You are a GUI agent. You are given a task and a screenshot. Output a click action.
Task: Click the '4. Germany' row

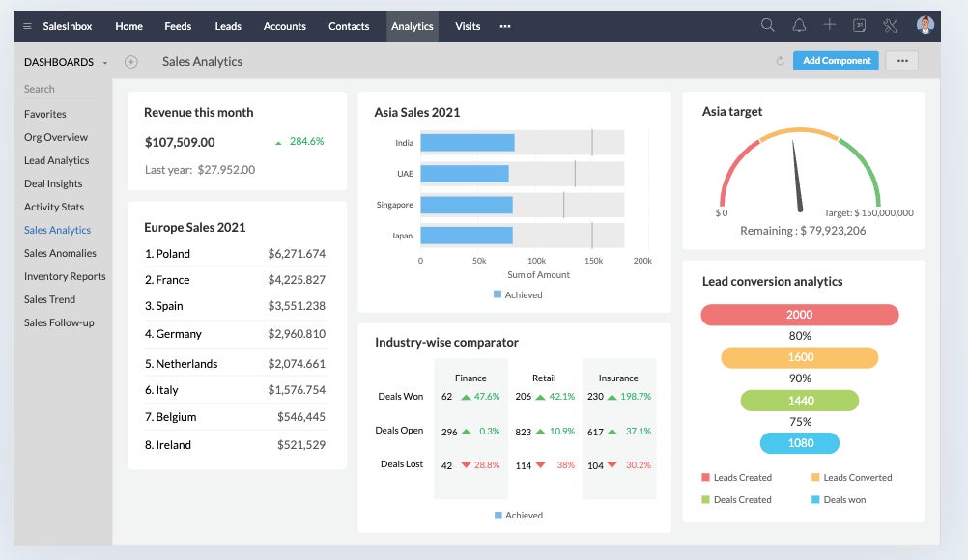coord(235,334)
